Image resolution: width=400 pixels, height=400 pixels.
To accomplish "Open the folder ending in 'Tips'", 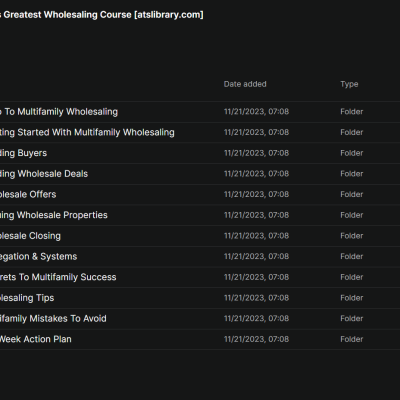I will tap(27, 298).
